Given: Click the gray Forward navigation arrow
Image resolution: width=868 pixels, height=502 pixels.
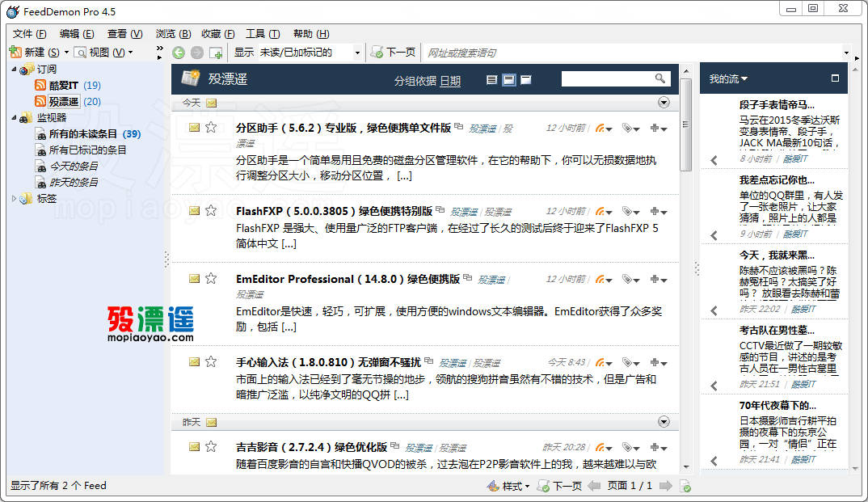Looking at the screenshot, I should tap(196, 53).
